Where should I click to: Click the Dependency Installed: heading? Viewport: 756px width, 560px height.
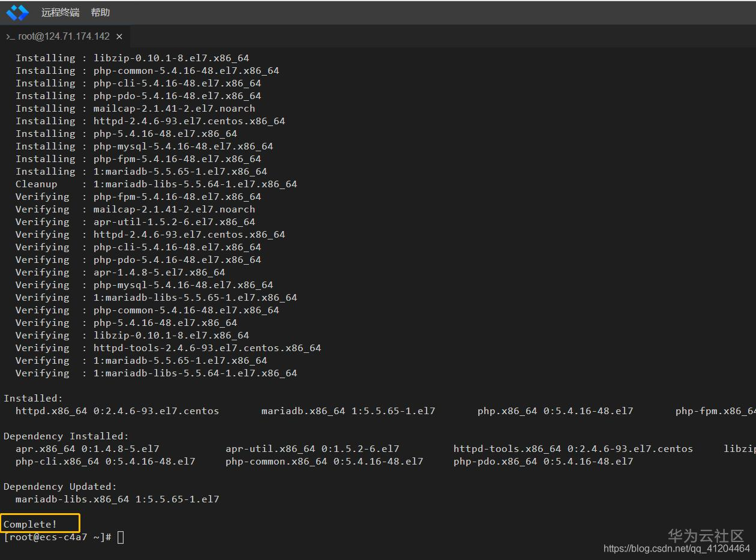(x=66, y=436)
